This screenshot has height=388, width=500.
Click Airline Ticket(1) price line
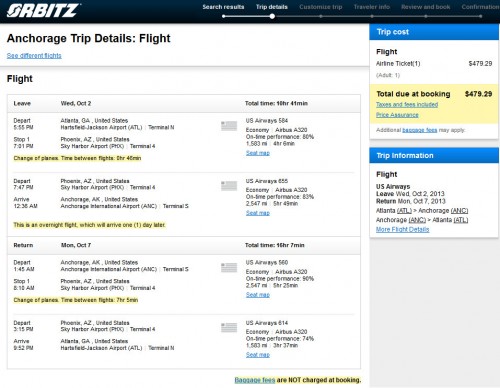pos(434,64)
